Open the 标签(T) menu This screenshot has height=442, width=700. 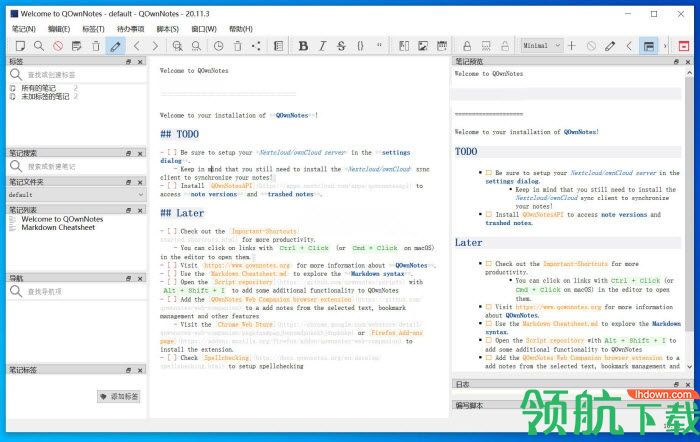pos(93,29)
